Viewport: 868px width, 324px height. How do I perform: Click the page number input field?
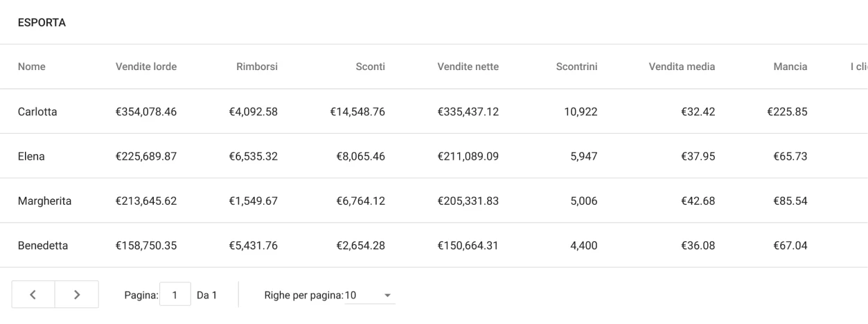175,295
